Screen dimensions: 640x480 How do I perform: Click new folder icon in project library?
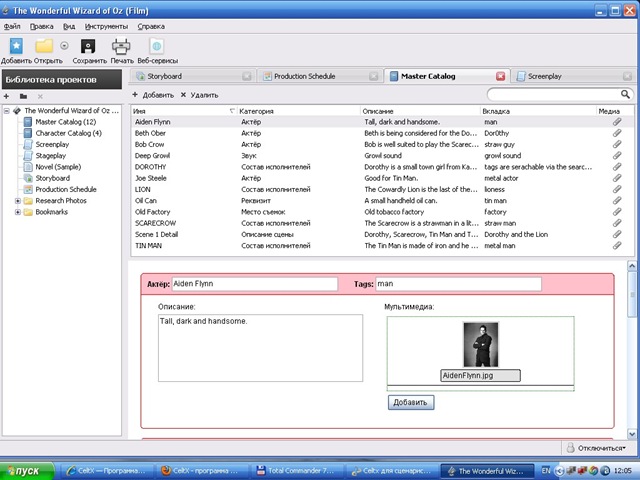(23, 95)
